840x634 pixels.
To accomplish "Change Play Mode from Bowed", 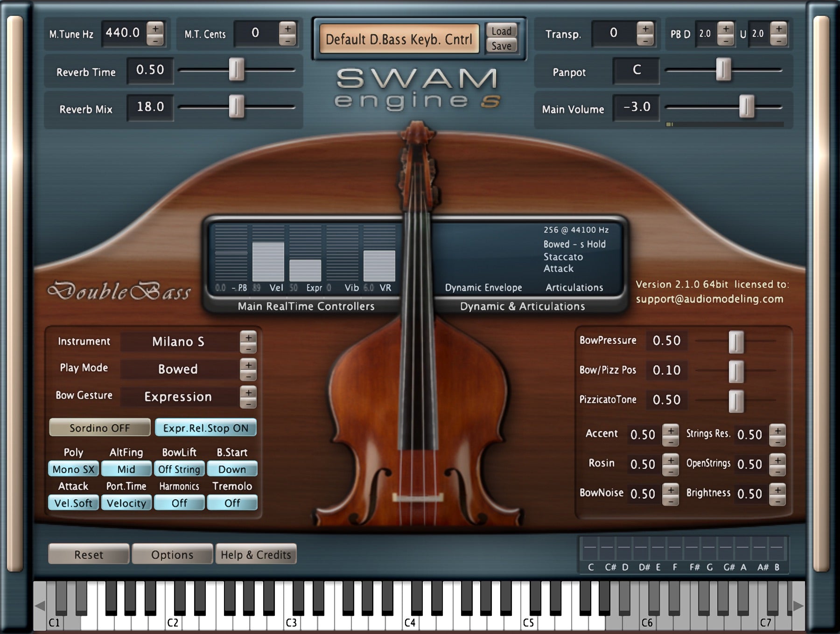I will [x=248, y=365].
